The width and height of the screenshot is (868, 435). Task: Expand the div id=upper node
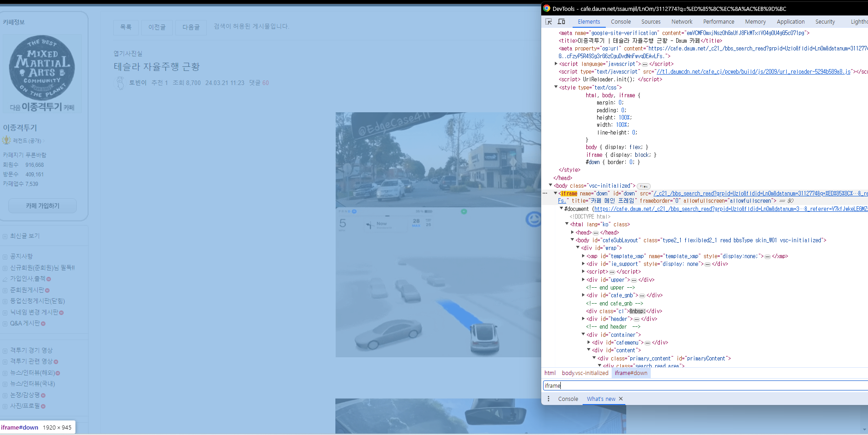pyautogui.click(x=583, y=280)
